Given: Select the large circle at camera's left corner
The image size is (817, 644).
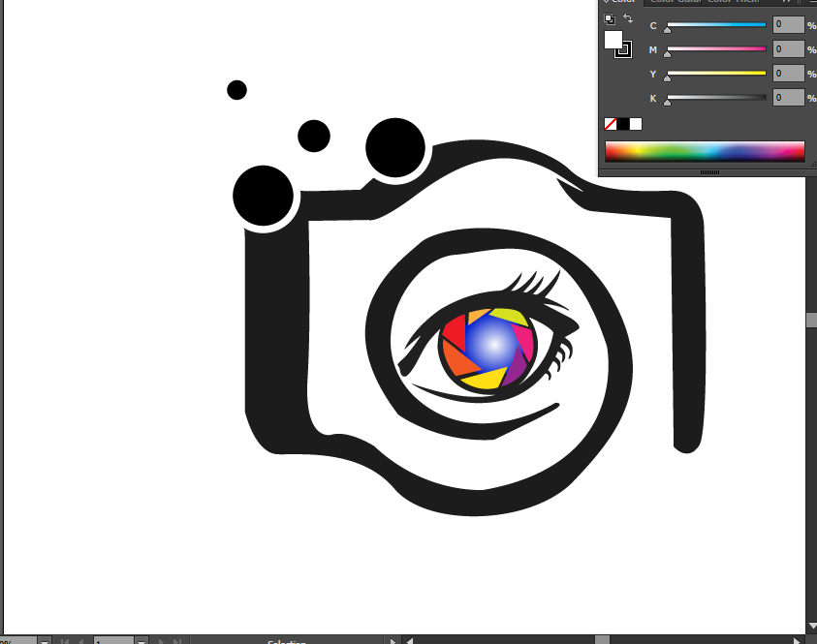Looking at the screenshot, I should pyautogui.click(x=264, y=196).
